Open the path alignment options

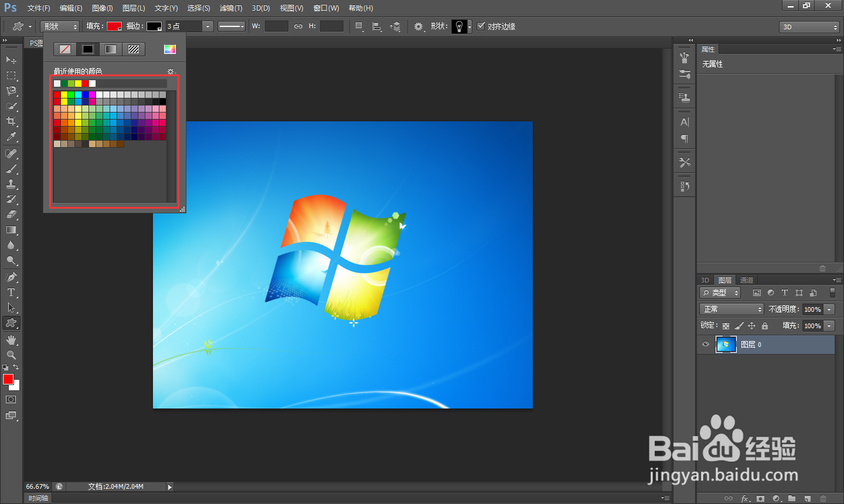[377, 26]
